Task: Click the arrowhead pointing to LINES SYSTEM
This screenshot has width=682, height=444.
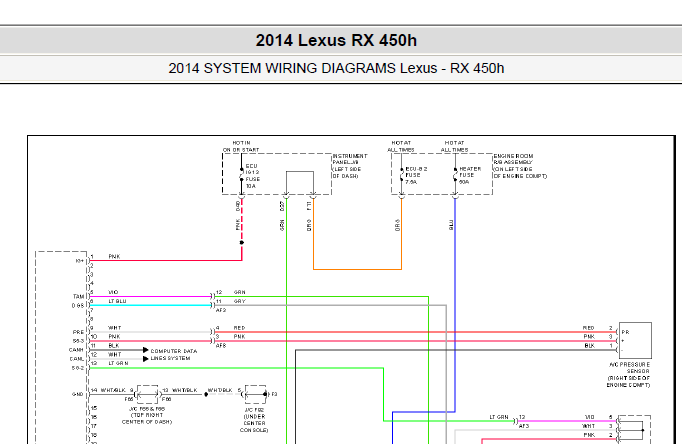Action: click(146, 359)
